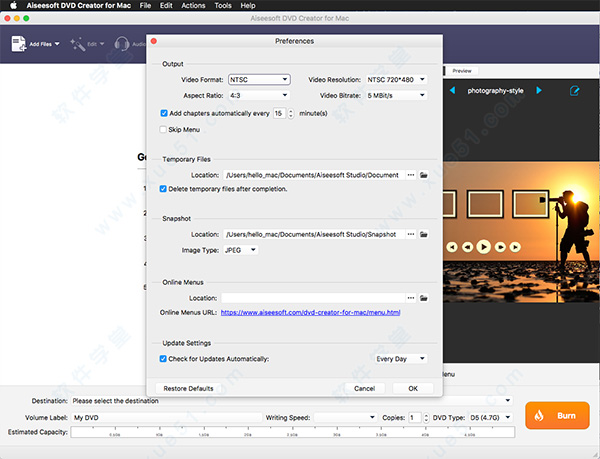Click the Snapshot Location path field
Screen dimensions: 600x459
pyautogui.click(x=314, y=234)
